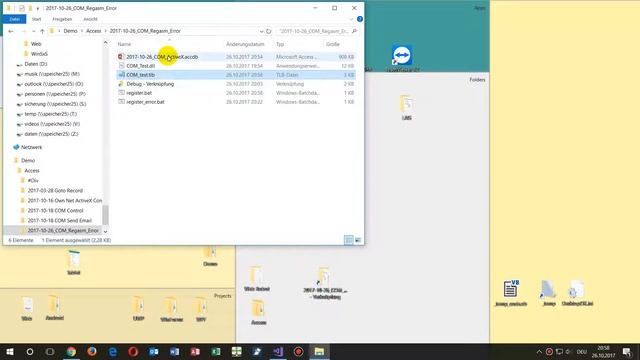Open Outlook from taskbar
Image resolution: width=640 pixels, height=360 pixels.
(x=154, y=351)
